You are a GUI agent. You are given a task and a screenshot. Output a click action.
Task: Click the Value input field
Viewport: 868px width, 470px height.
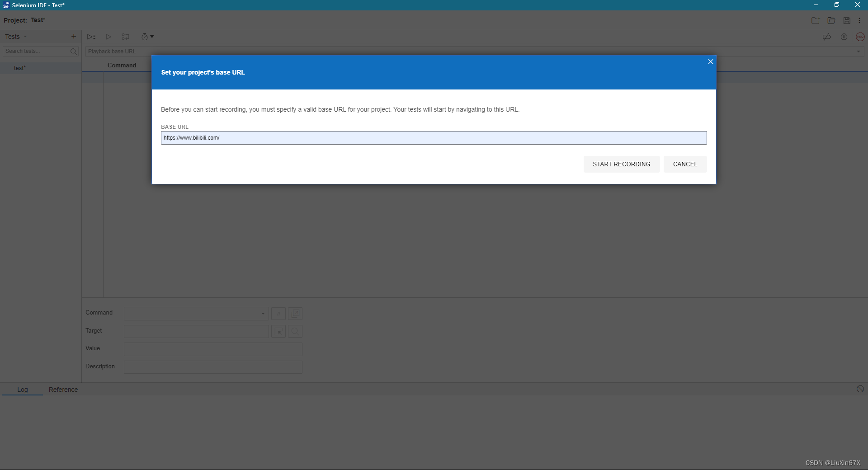pyautogui.click(x=213, y=349)
